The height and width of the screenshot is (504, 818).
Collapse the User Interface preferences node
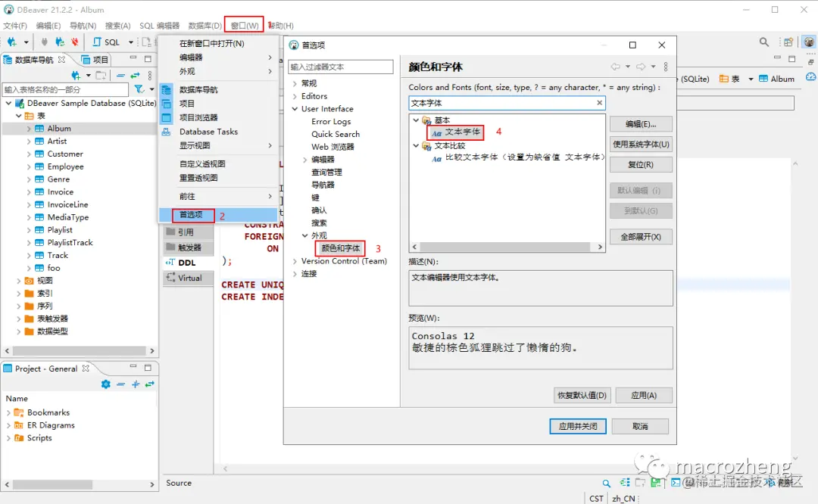pyautogui.click(x=295, y=108)
